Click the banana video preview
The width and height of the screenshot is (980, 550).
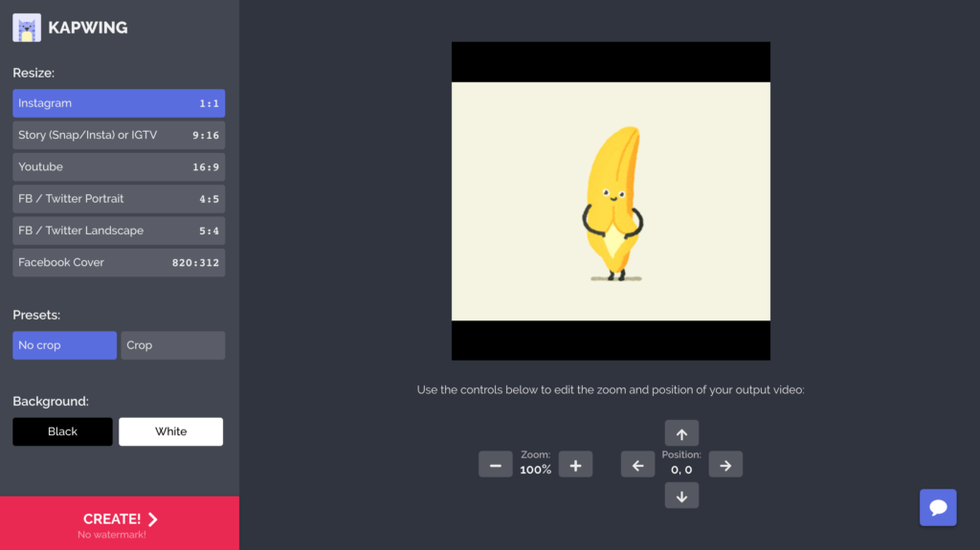611,201
